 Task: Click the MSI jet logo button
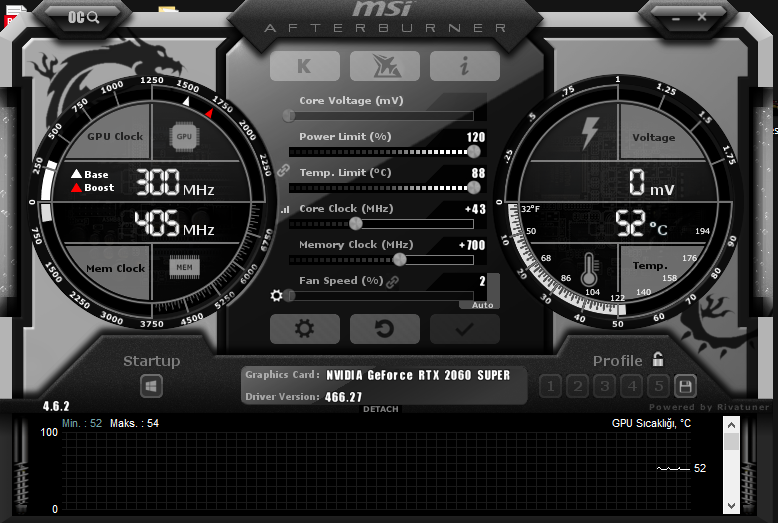tap(385, 65)
